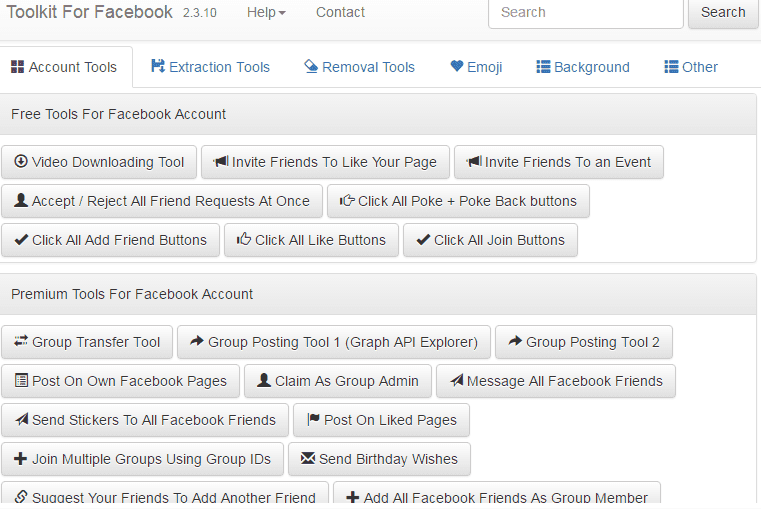Viewport: 761px width, 509px height.
Task: Select the Background tab
Action: (x=583, y=67)
